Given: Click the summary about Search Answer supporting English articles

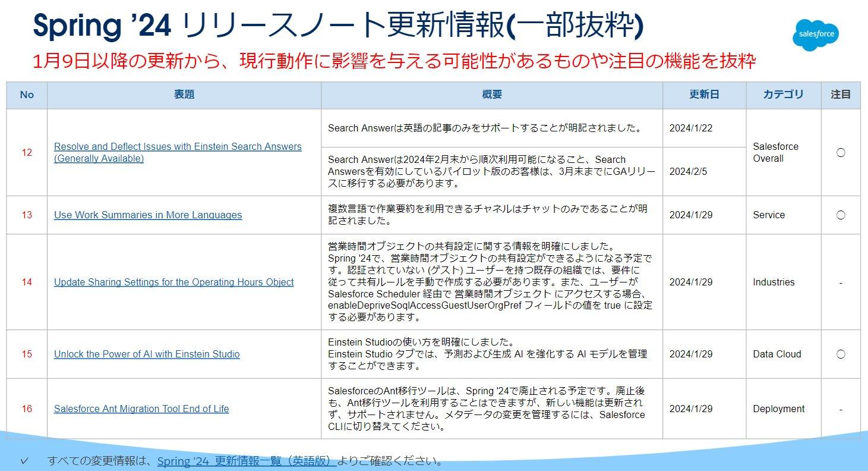Looking at the screenshot, I should 484,128.
